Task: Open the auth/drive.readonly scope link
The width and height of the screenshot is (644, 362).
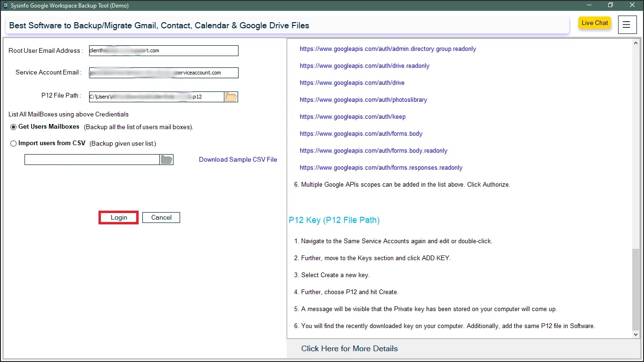Action: point(364,66)
